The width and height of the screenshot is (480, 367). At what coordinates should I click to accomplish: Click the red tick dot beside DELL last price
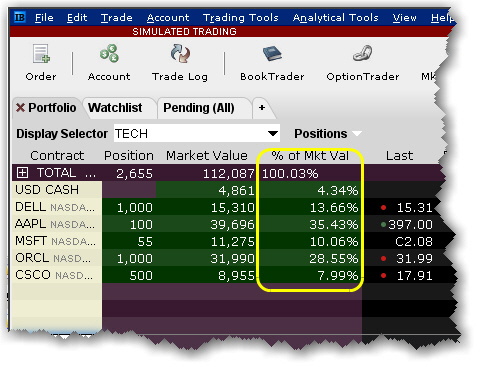tap(383, 208)
